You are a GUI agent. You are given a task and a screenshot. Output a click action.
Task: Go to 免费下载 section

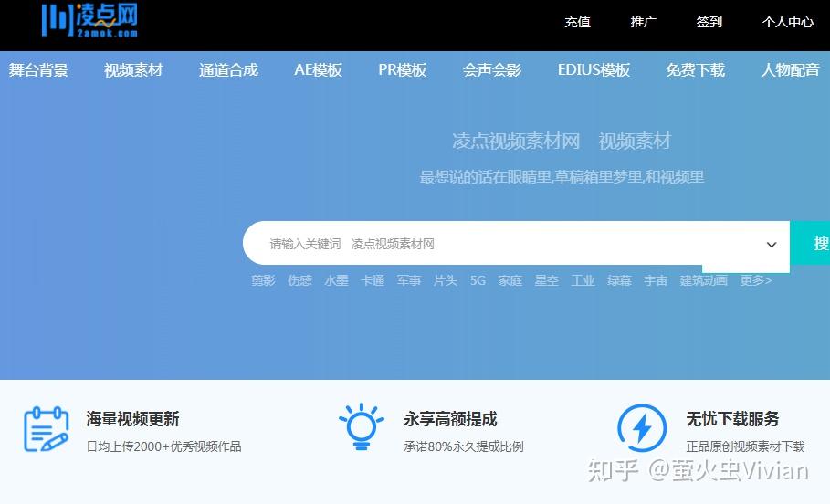(696, 70)
